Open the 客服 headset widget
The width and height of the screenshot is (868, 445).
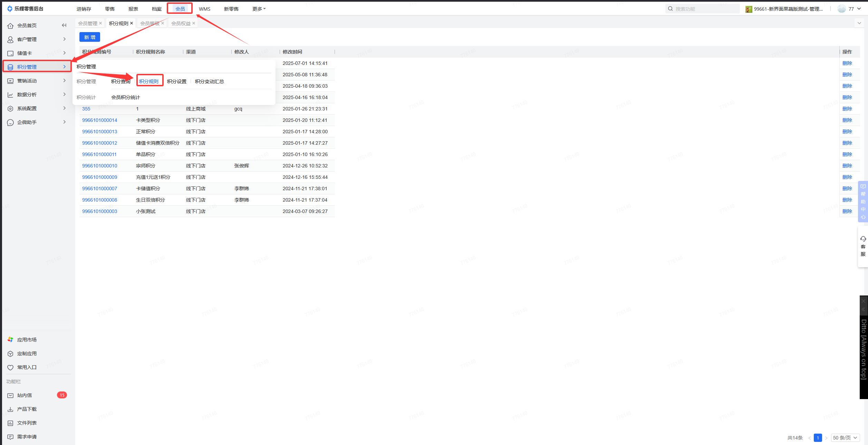863,246
